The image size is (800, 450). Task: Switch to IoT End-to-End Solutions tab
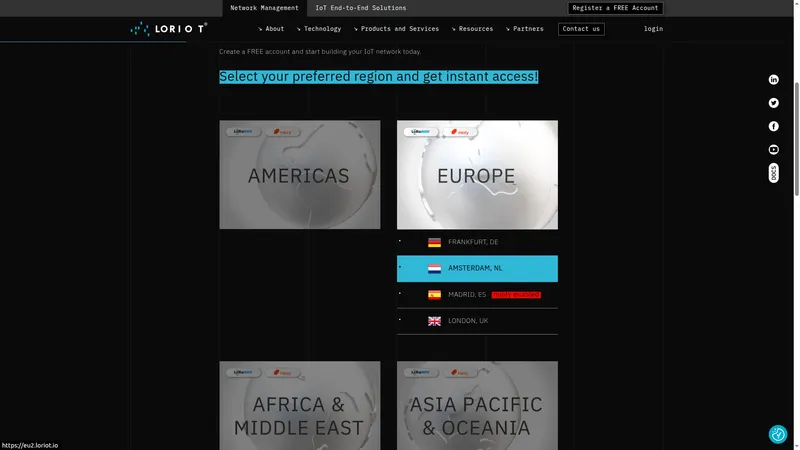coord(361,8)
